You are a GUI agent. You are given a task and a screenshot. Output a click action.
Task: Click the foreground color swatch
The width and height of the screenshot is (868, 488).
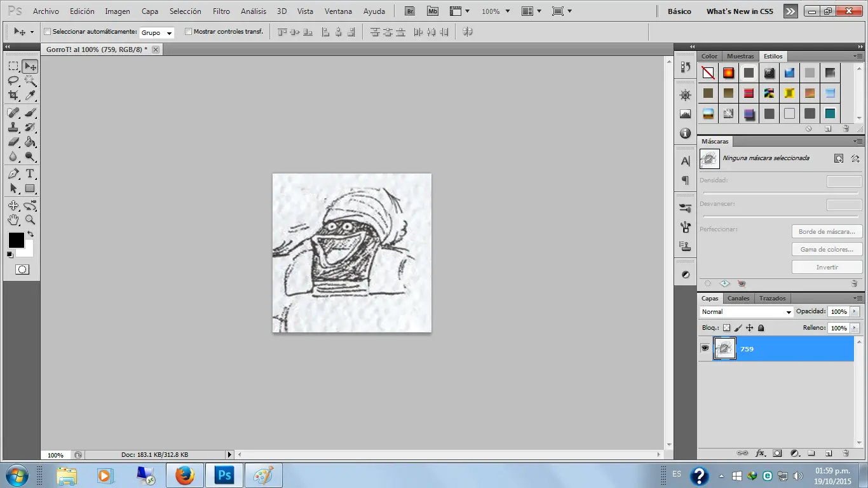16,240
